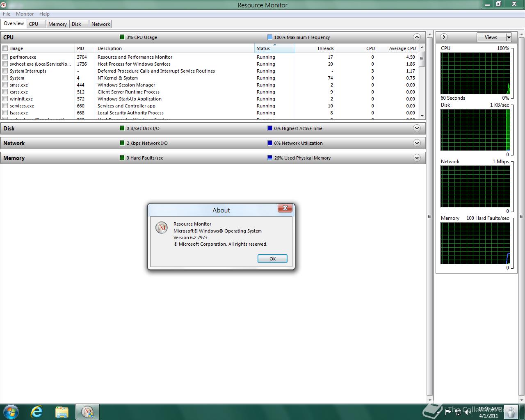
Task: Check the svchost.exe (LocalServiceNo...) checkbox
Action: click(x=5, y=64)
